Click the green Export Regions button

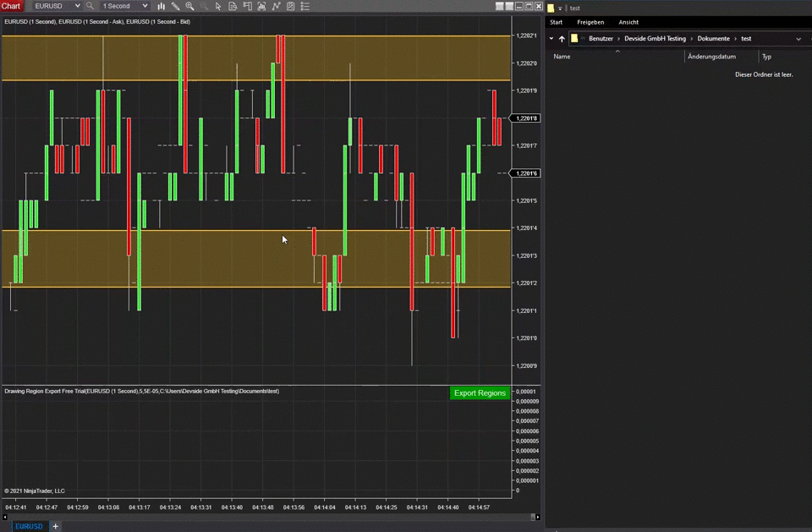pos(480,393)
